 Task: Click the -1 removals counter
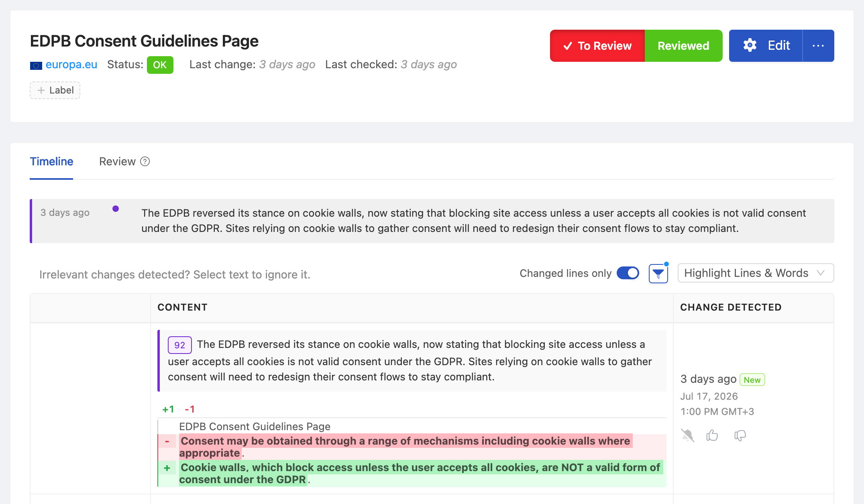[190, 409]
